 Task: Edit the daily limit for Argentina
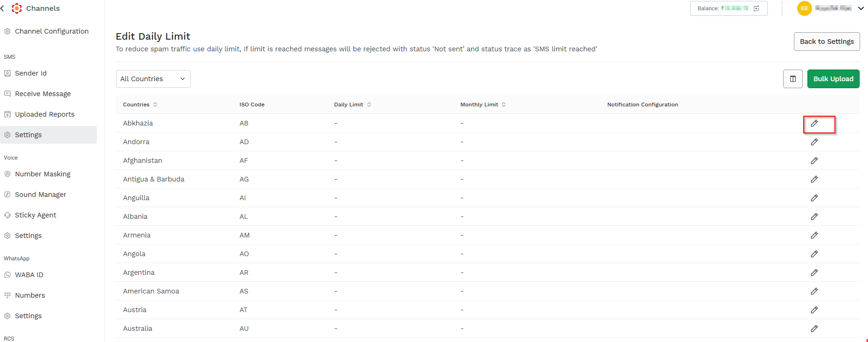pyautogui.click(x=814, y=272)
